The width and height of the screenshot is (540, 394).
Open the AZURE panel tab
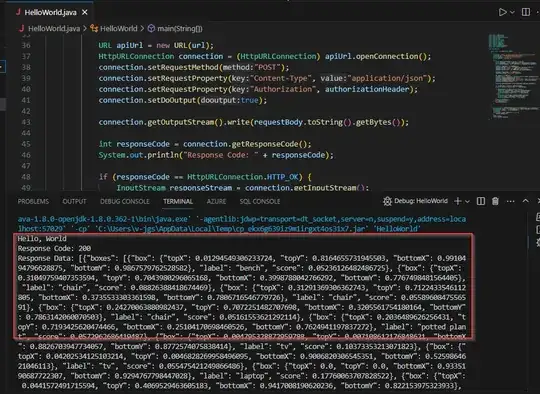tap(216, 201)
